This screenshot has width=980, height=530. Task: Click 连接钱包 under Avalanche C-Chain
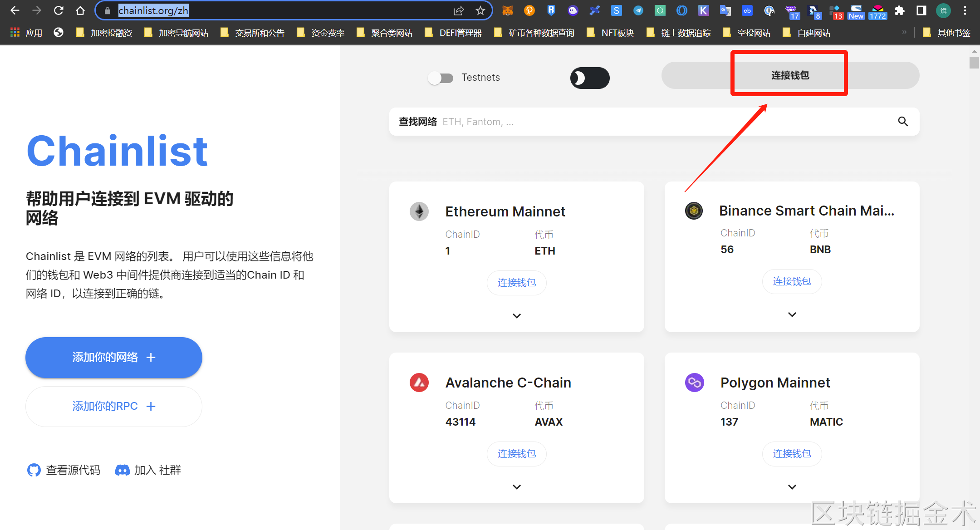click(516, 454)
